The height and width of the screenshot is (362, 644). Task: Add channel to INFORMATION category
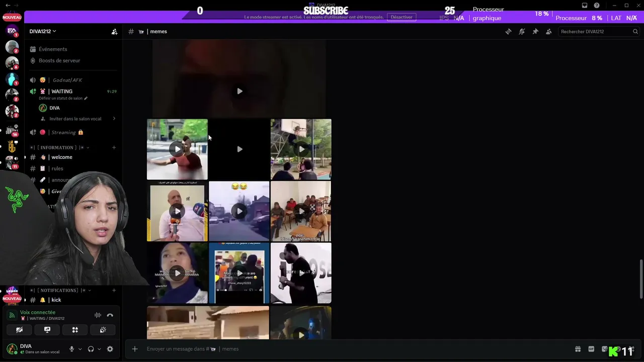pyautogui.click(x=114, y=148)
